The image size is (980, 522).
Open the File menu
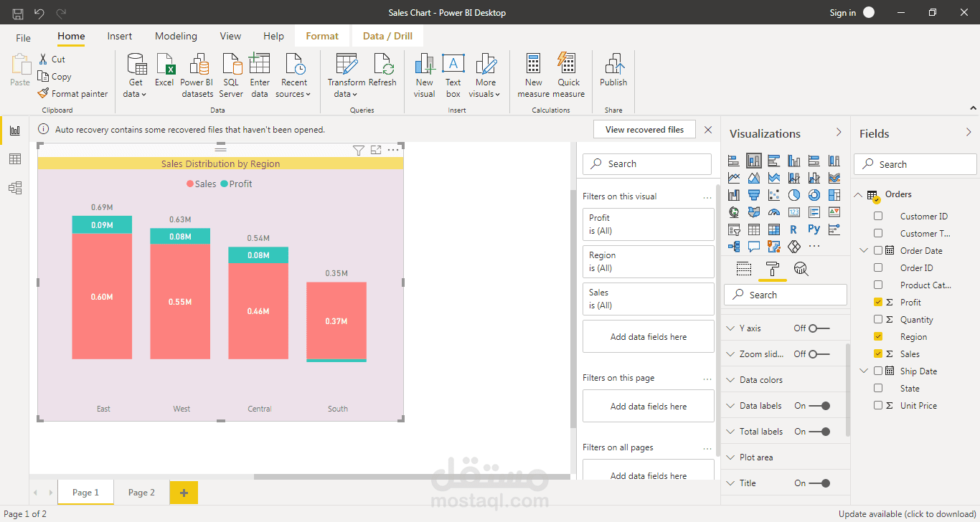24,37
